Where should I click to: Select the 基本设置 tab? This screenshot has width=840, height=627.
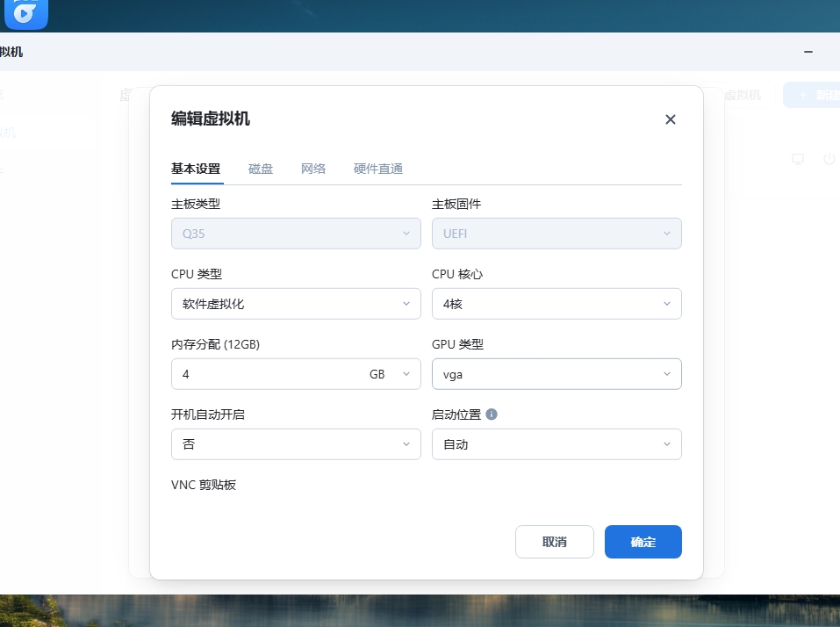point(196,169)
